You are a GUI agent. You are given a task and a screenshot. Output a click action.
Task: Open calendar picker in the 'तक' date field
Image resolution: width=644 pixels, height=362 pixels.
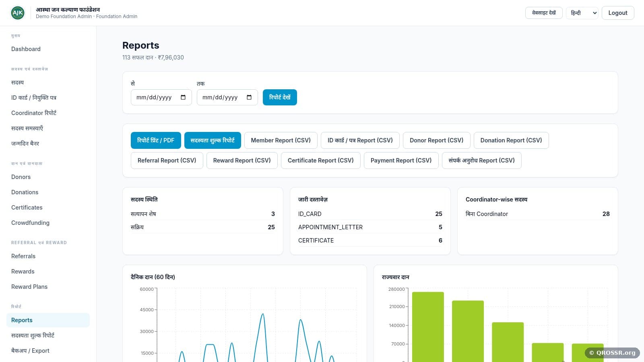pos(249,97)
